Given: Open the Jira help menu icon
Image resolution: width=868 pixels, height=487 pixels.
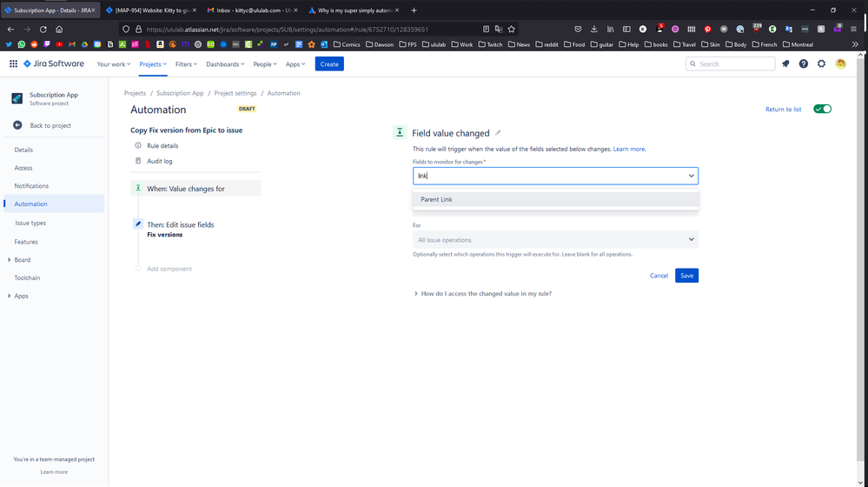Looking at the screenshot, I should [x=803, y=63].
